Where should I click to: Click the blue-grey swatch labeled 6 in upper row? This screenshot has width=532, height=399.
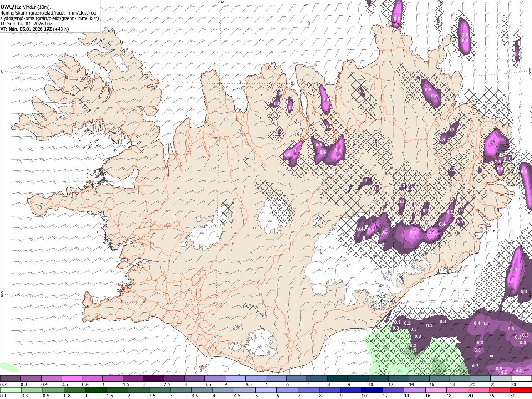[296, 379]
